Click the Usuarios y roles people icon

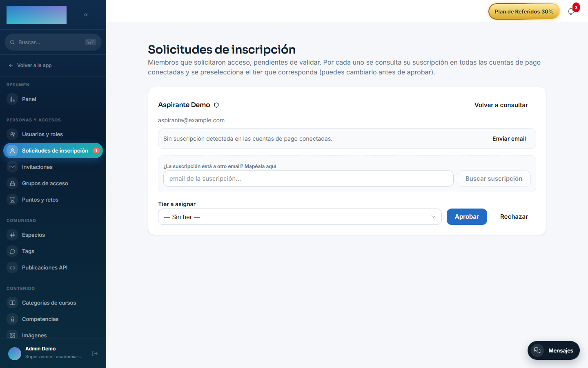click(13, 135)
